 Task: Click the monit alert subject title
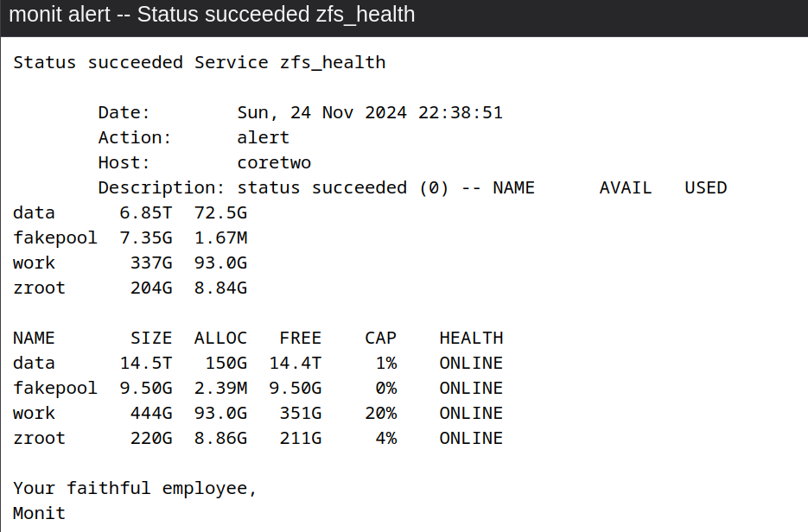click(212, 15)
